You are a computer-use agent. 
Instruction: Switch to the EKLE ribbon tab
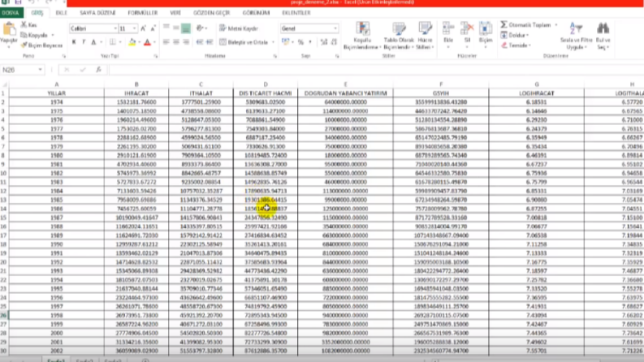click(61, 13)
